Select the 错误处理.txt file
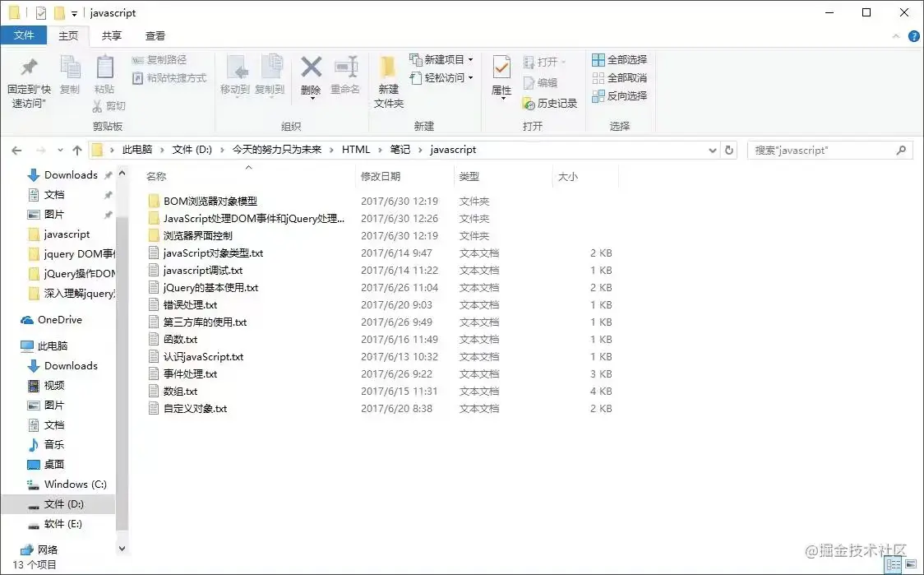This screenshot has height=575, width=924. 182,305
